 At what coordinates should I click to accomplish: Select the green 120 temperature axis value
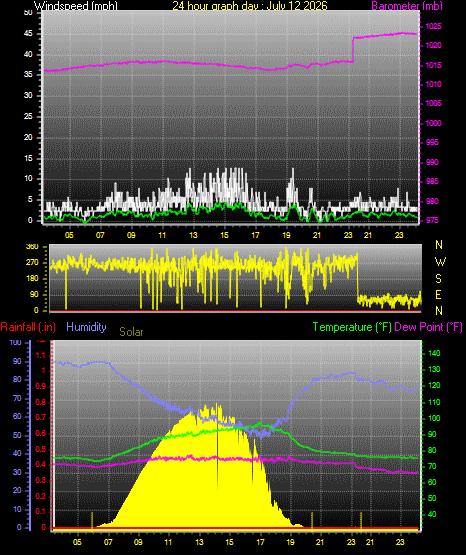(435, 385)
